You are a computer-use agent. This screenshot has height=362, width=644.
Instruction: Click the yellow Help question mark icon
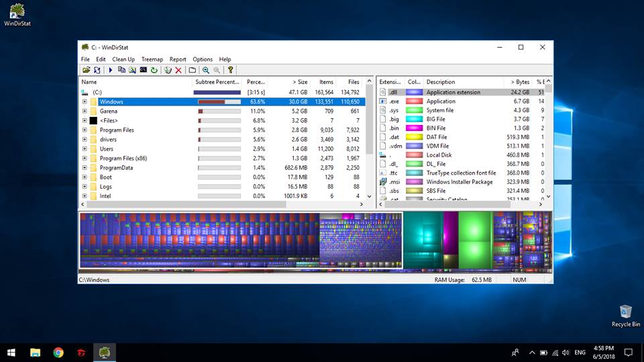coord(230,70)
